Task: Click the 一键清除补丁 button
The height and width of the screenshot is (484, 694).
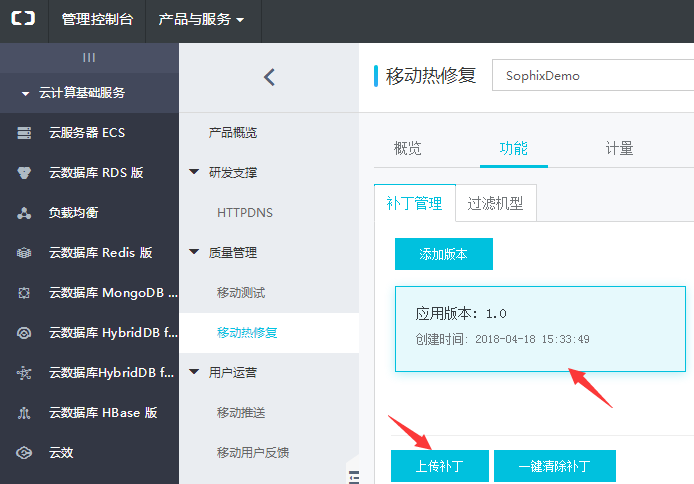Action: coord(555,466)
